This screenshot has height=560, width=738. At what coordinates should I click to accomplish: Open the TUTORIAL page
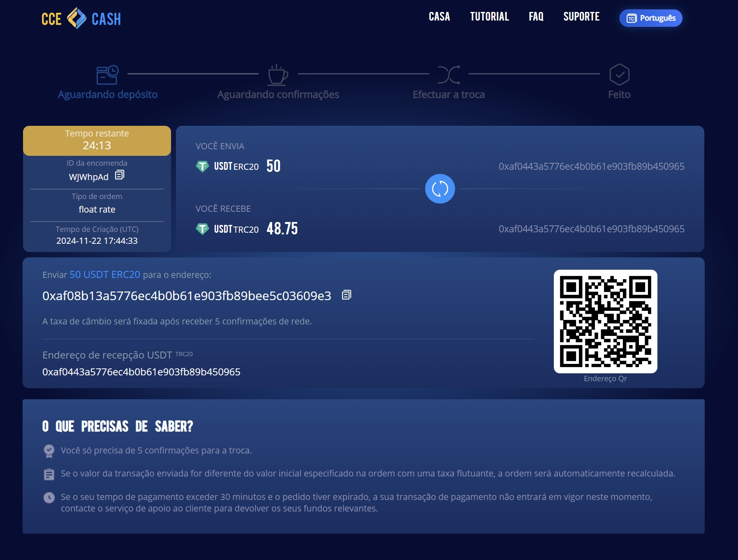(x=489, y=16)
